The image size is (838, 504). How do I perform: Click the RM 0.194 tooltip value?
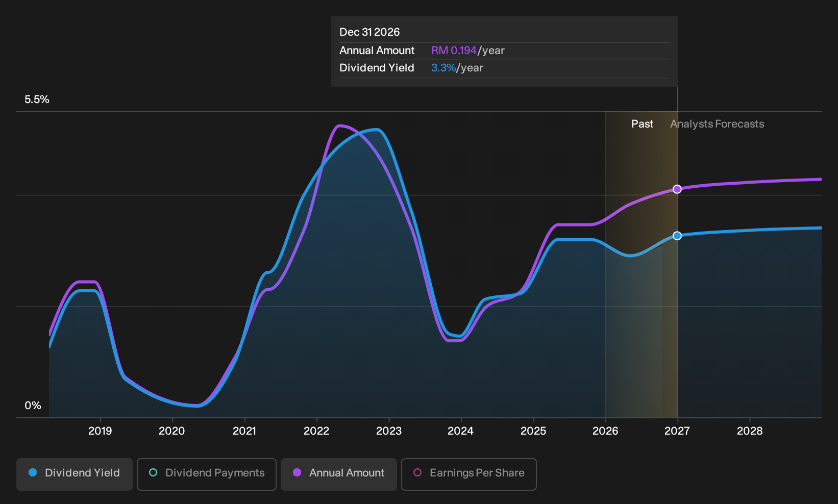pyautogui.click(x=454, y=51)
